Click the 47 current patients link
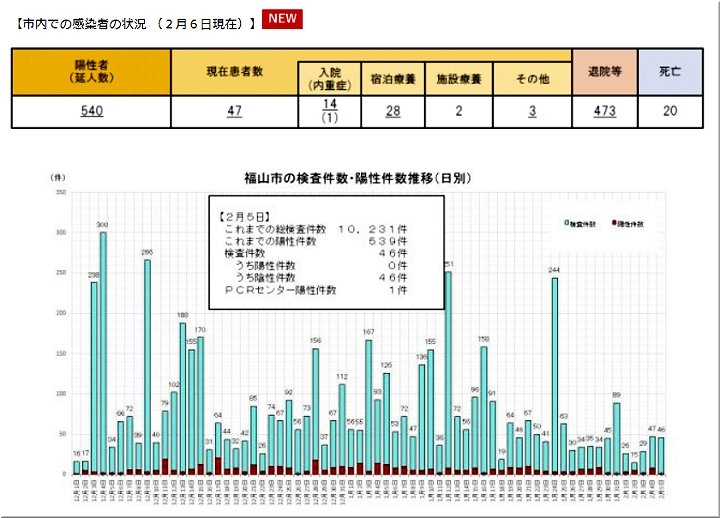Viewport: 720px width, 518px height. pyautogui.click(x=234, y=111)
